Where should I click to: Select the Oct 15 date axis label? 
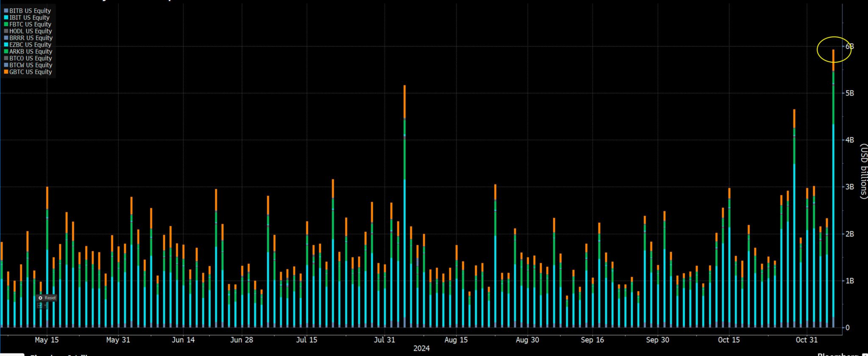[x=729, y=340]
